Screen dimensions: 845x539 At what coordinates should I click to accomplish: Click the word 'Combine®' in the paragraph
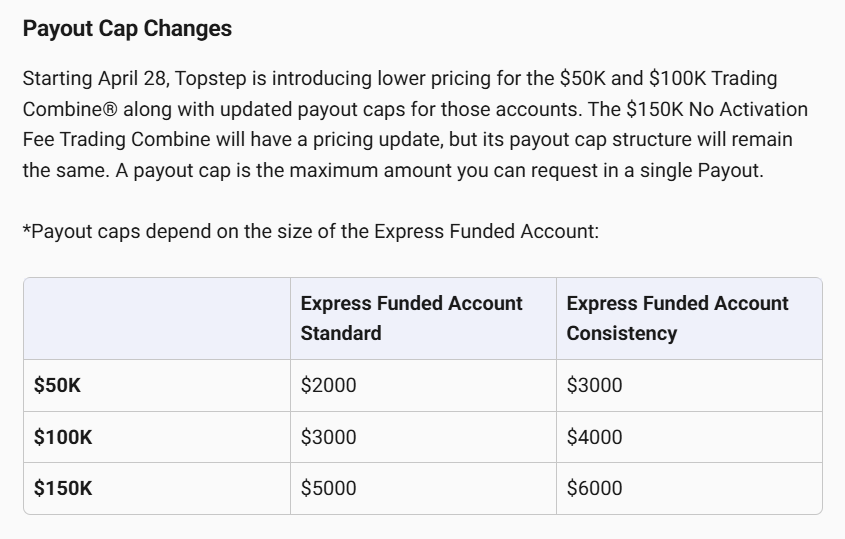[70, 109]
